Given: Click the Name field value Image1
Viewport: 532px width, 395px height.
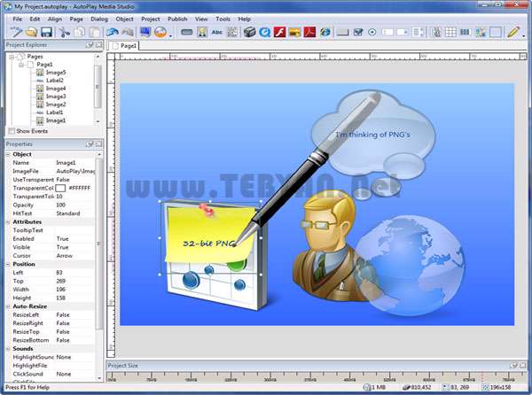Looking at the screenshot, I should (66, 163).
